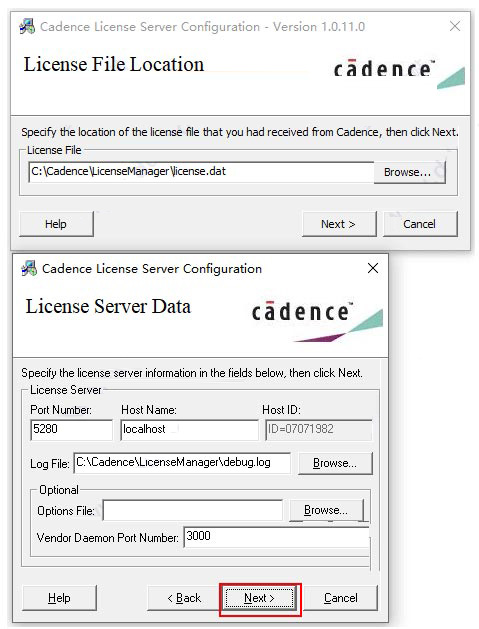Click the 'Port Number:' label
Viewport: 479px width, 629px height.
[61, 410]
